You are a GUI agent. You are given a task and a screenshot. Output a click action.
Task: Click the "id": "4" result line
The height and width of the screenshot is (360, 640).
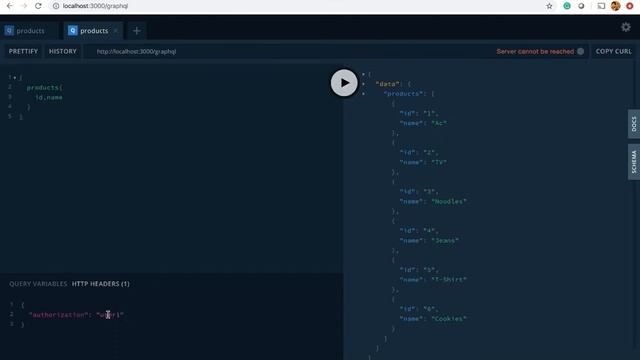tap(419, 231)
